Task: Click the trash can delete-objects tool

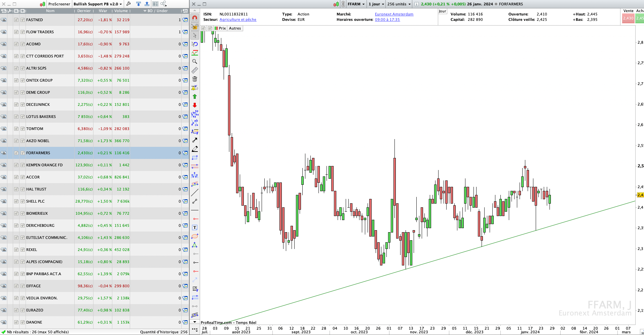Action: pos(195,79)
